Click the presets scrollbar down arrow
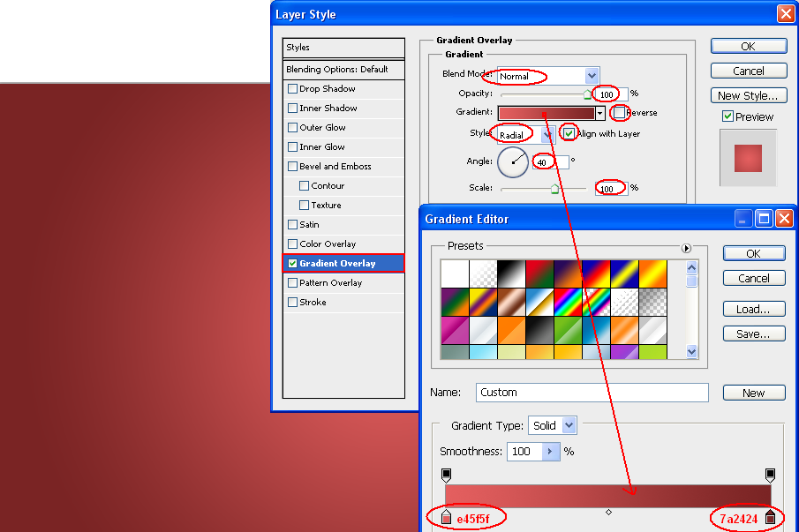799x532 pixels. (x=691, y=351)
